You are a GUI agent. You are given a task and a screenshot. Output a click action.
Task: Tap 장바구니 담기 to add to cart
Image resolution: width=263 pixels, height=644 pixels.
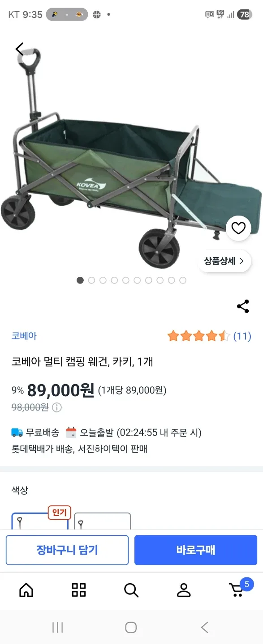coord(67,550)
